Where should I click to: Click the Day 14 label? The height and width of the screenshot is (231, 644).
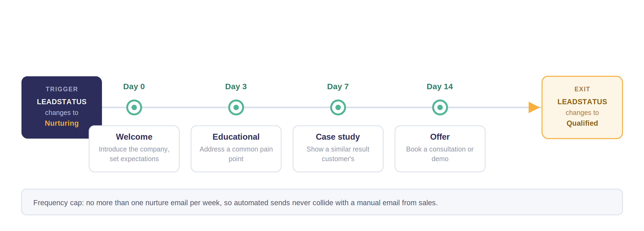440,86
